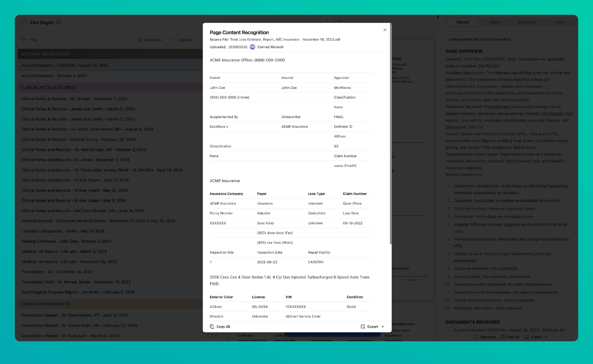This screenshot has height=364, width=593.
Task: Click the Maximize icon in the report footer
Action: (x=476, y=337)
